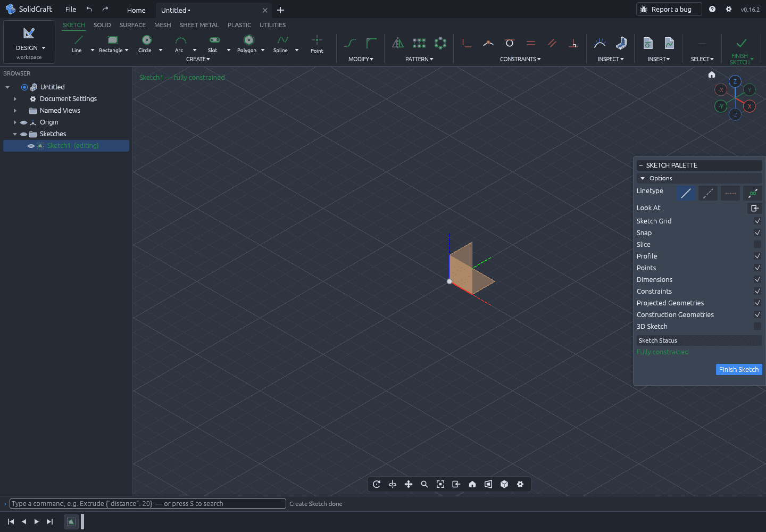Click the Circular Pattern icon
Viewport: 766px width, 532px height.
[x=440, y=43]
